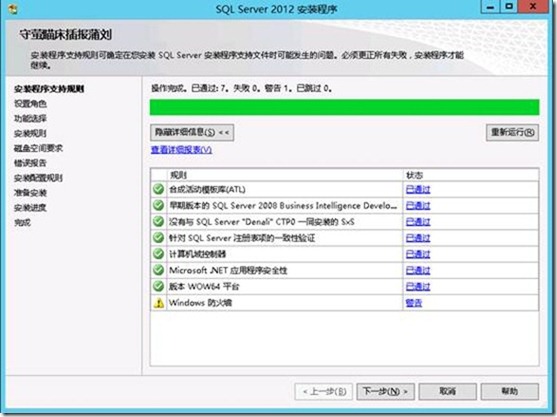Open 警告 link for Windows 防火墙
The image size is (557, 417).
[414, 303]
